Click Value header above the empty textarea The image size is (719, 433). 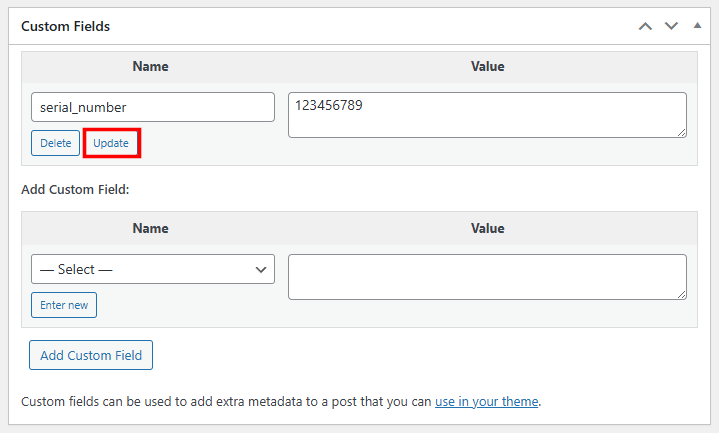tap(487, 229)
